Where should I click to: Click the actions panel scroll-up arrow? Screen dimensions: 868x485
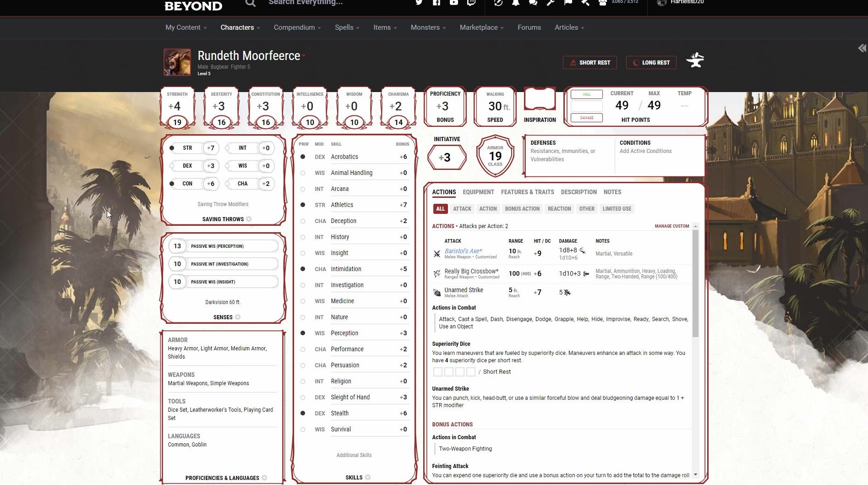point(695,226)
